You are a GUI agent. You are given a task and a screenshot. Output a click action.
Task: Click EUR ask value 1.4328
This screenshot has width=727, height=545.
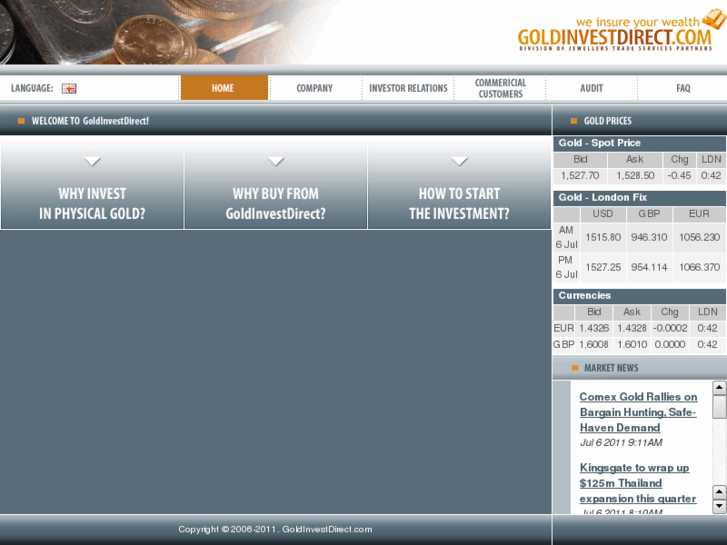tap(632, 328)
